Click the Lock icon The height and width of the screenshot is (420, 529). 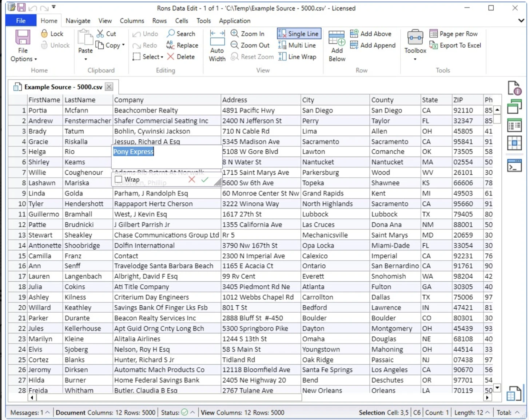click(x=44, y=33)
